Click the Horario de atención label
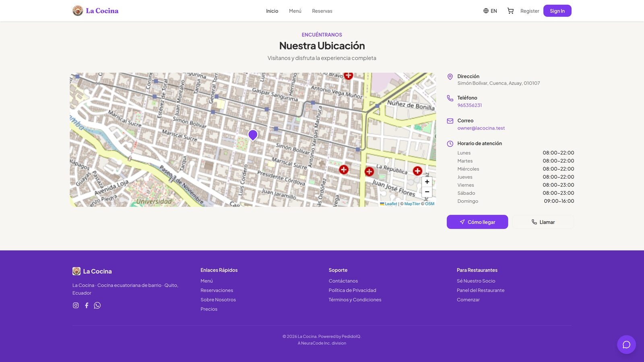Viewport: 644px width, 362px height. (479, 144)
